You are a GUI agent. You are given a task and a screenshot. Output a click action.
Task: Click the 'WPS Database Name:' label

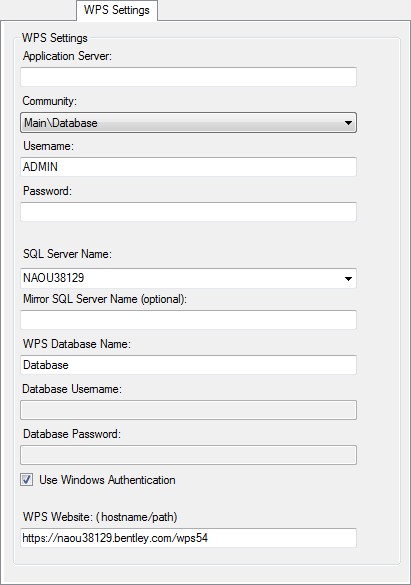click(77, 344)
